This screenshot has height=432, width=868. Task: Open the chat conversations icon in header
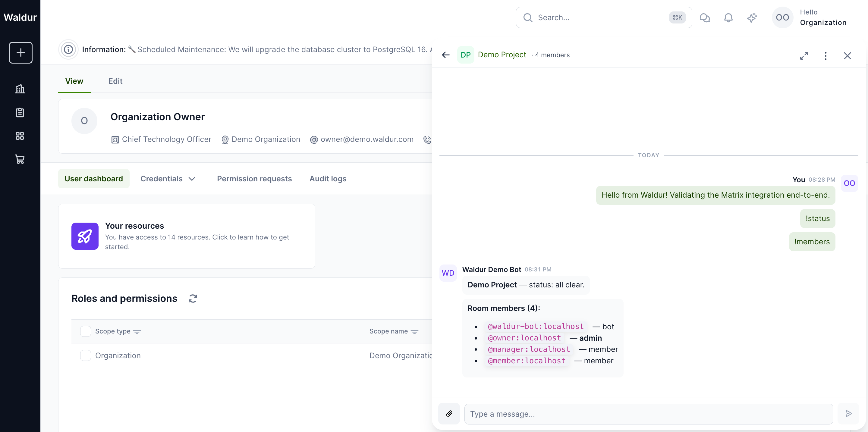coord(705,17)
